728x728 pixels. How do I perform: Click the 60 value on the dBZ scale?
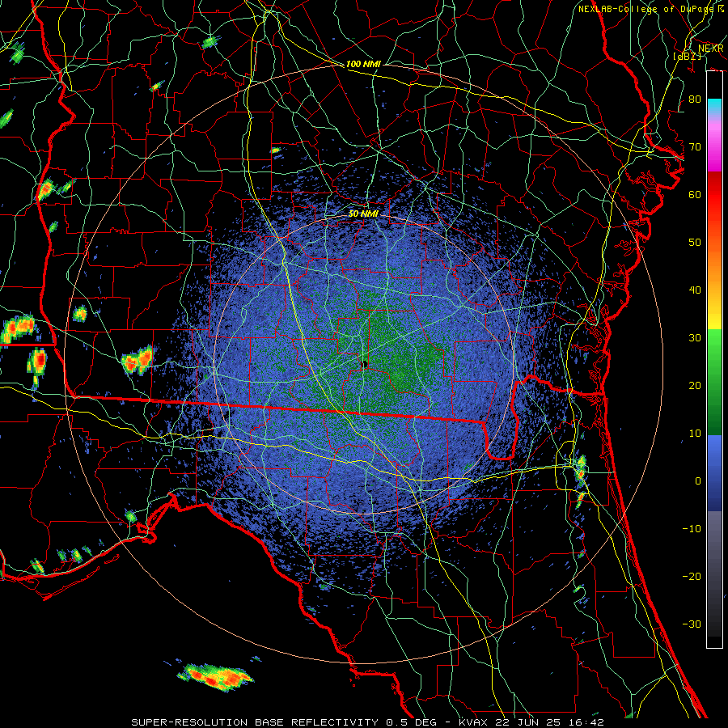tap(695, 194)
